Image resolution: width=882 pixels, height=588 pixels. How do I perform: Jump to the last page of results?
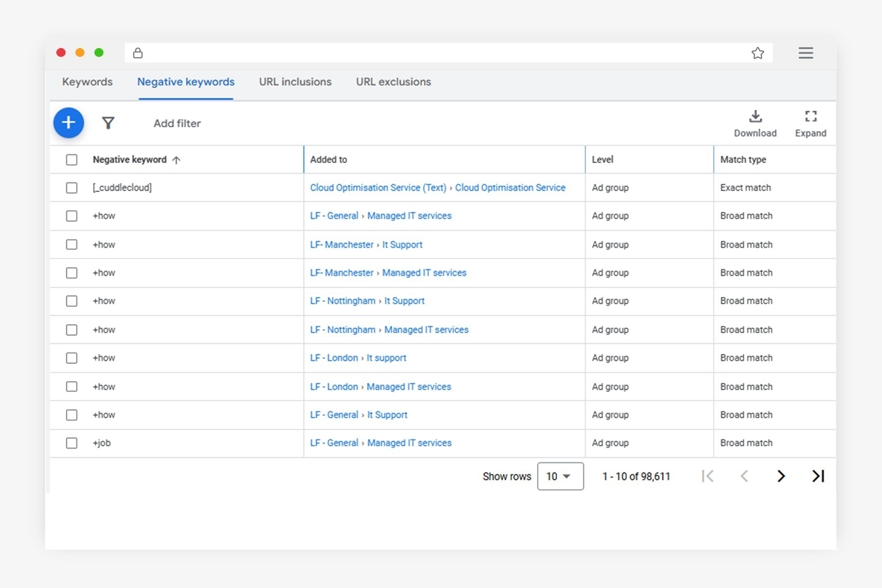point(818,476)
